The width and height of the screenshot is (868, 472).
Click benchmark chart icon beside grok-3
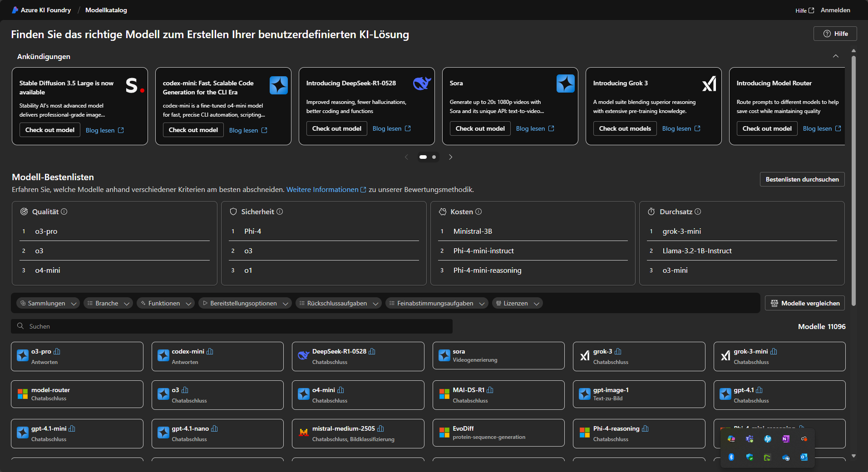pyautogui.click(x=618, y=351)
